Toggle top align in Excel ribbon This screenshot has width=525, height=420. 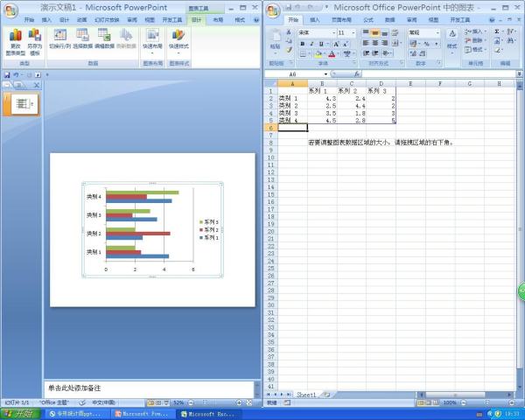[366, 33]
